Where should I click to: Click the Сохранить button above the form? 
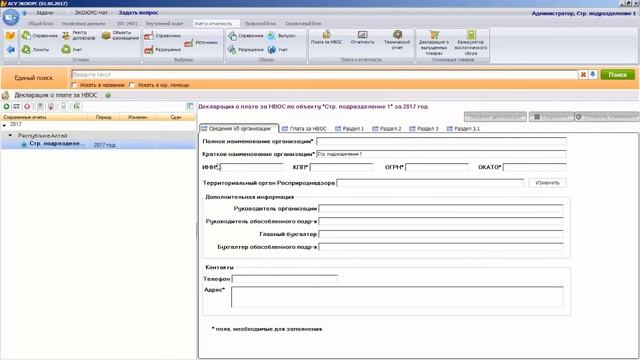[x=551, y=117]
